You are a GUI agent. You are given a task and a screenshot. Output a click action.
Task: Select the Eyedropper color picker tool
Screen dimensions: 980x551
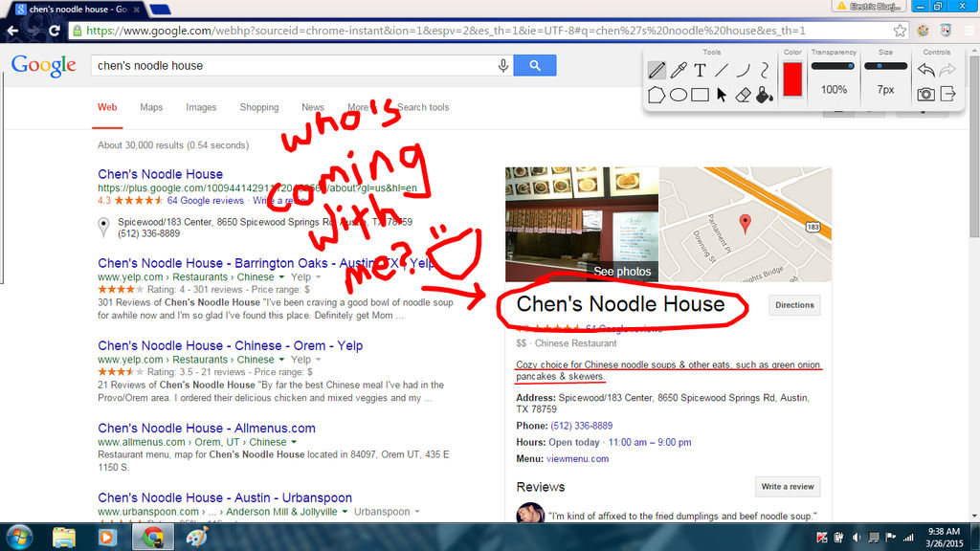coord(679,70)
